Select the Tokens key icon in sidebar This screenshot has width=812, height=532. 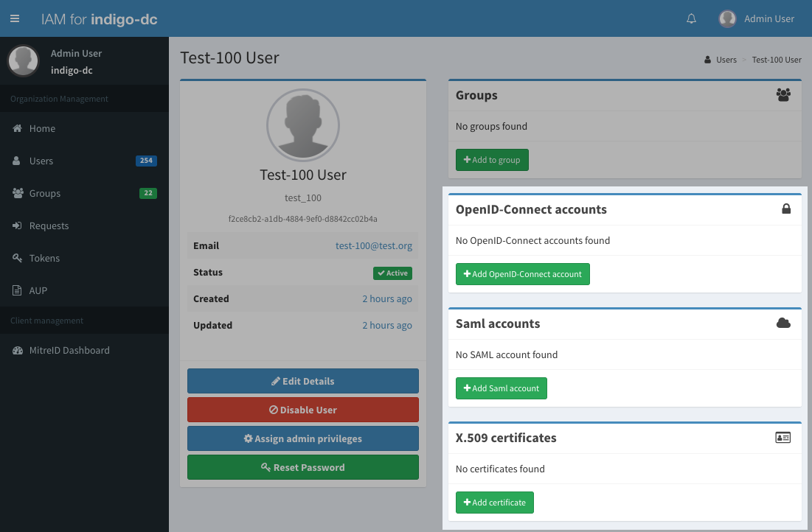click(17, 258)
